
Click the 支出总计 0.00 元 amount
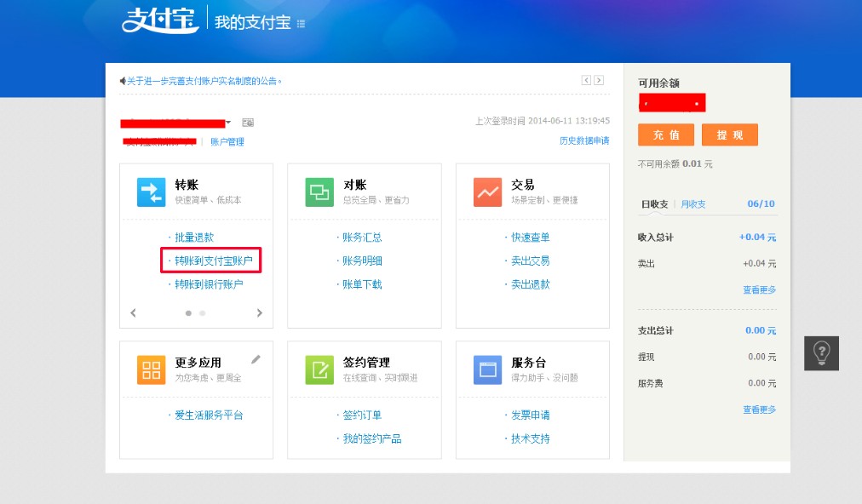[x=761, y=330]
